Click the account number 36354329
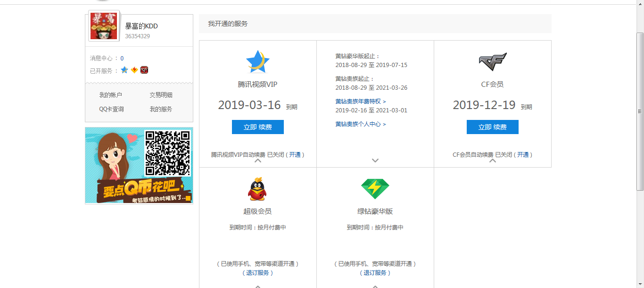The width and height of the screenshot is (644, 288). click(138, 36)
